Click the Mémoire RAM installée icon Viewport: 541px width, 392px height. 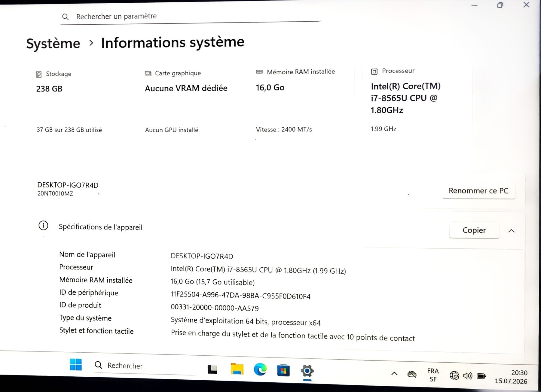click(259, 72)
